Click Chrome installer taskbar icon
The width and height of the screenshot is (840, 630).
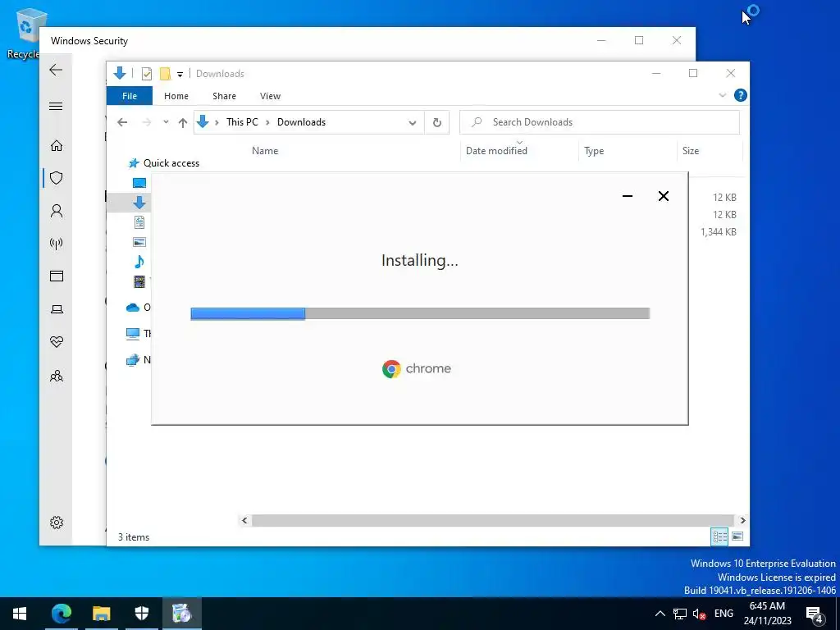pyautogui.click(x=181, y=614)
